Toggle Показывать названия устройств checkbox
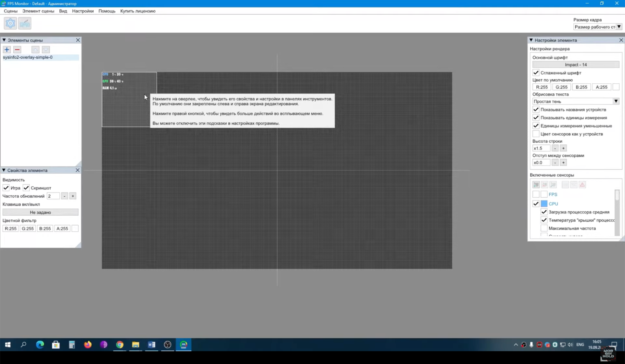The height and width of the screenshot is (364, 625). [536, 110]
